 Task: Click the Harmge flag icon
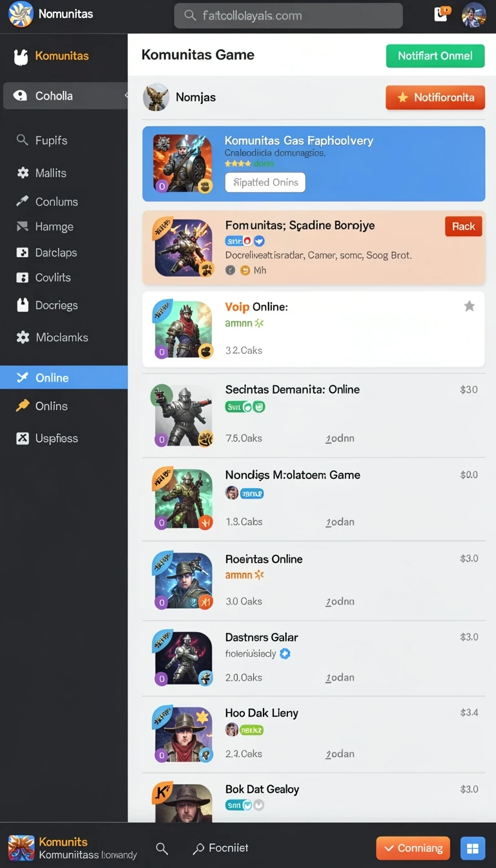(x=23, y=226)
